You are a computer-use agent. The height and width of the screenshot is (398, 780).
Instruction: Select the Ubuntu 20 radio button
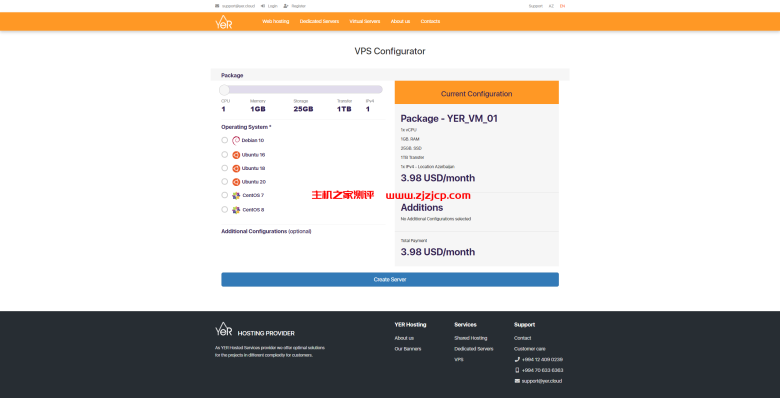[x=224, y=182]
